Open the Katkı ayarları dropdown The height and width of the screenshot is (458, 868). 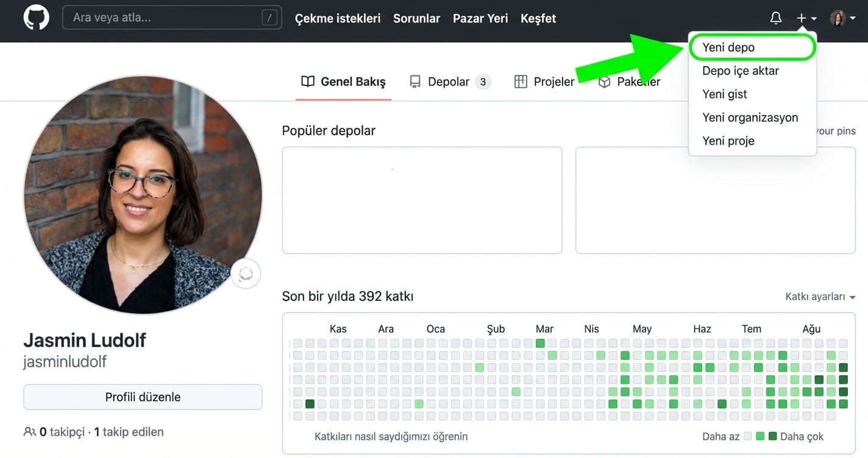point(819,297)
